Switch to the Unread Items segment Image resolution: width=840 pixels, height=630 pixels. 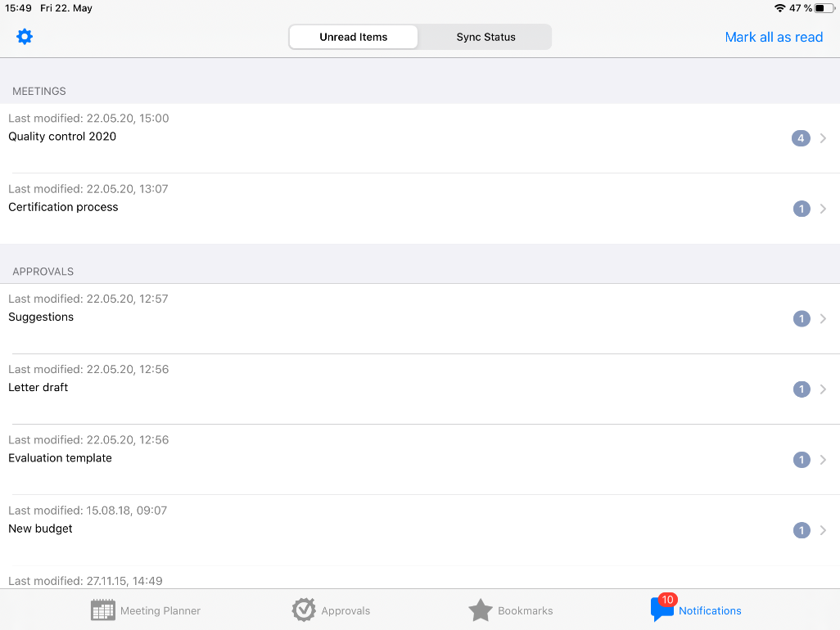coord(354,37)
